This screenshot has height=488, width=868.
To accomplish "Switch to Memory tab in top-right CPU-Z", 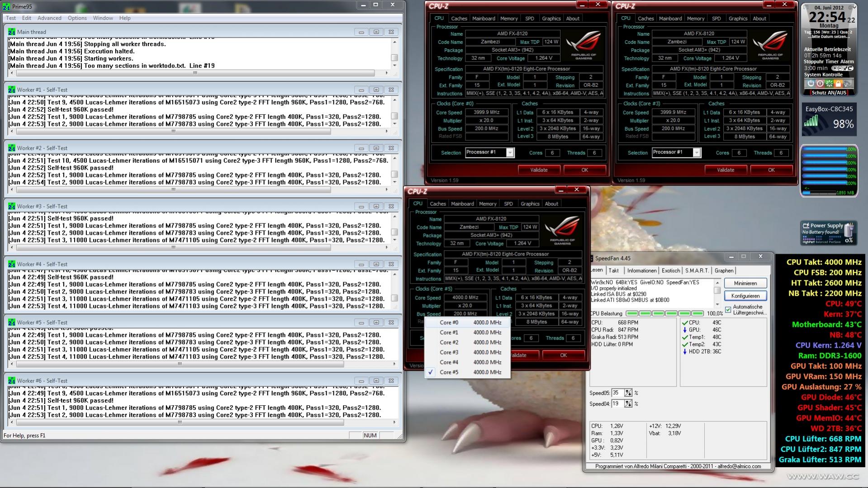I will [696, 19].
